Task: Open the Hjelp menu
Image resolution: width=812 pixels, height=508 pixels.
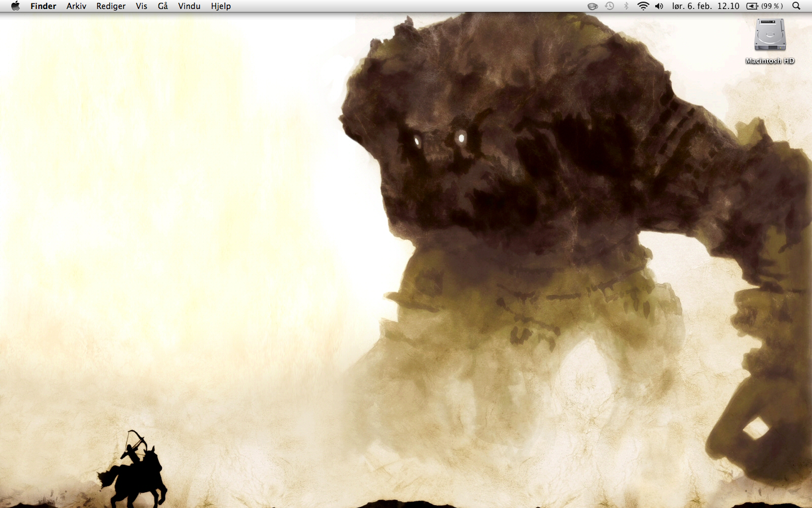Action: (221, 6)
